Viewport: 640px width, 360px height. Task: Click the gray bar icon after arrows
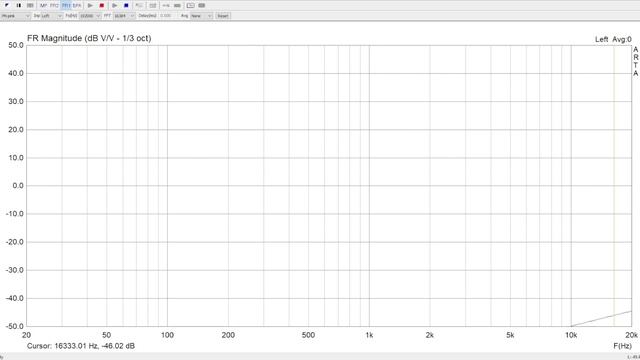click(177, 5)
